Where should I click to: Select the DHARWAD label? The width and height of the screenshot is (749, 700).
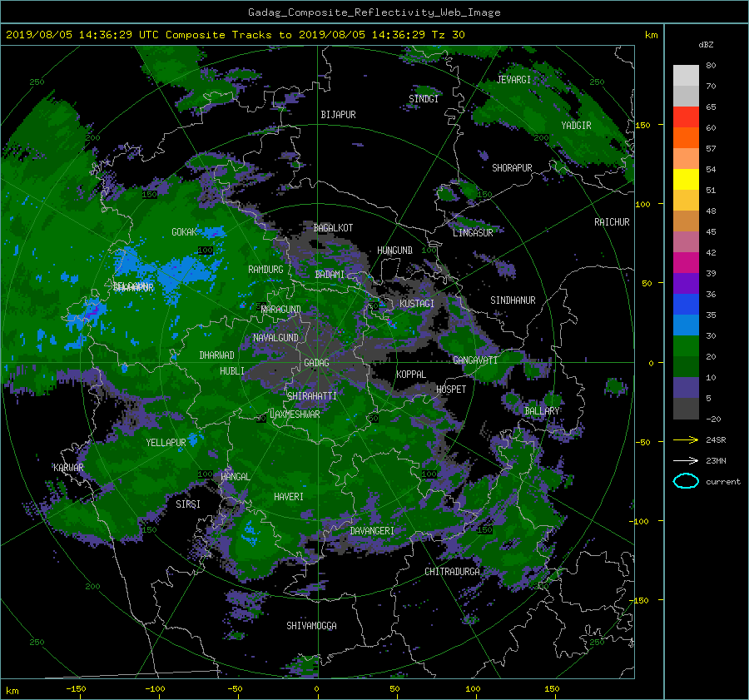(x=217, y=355)
